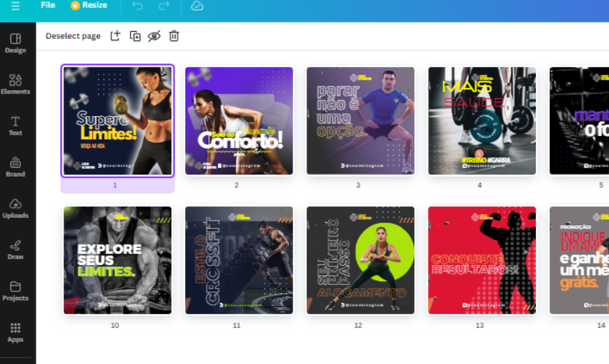Open the Brand panel
The height and width of the screenshot is (364, 609).
(x=15, y=167)
